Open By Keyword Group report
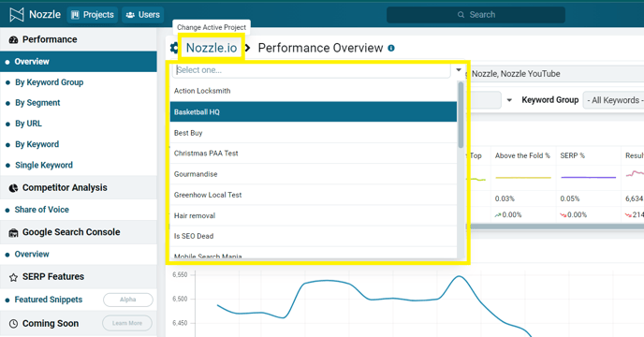644x337 pixels. (49, 82)
